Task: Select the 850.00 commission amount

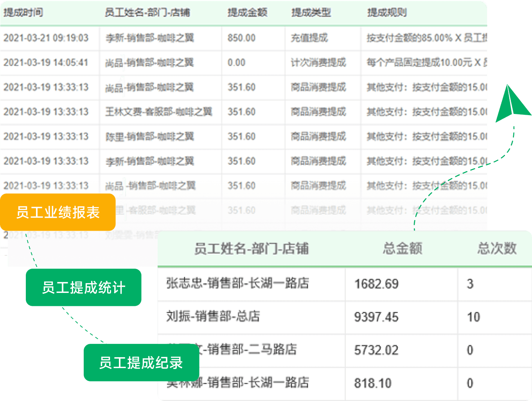Action: click(x=242, y=38)
